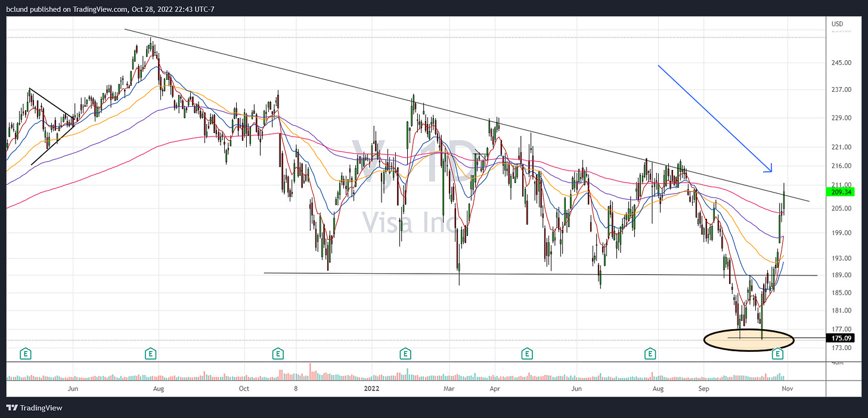868x418 pixels.
Task: Click the Sep label on the time axis
Action: [704, 389]
